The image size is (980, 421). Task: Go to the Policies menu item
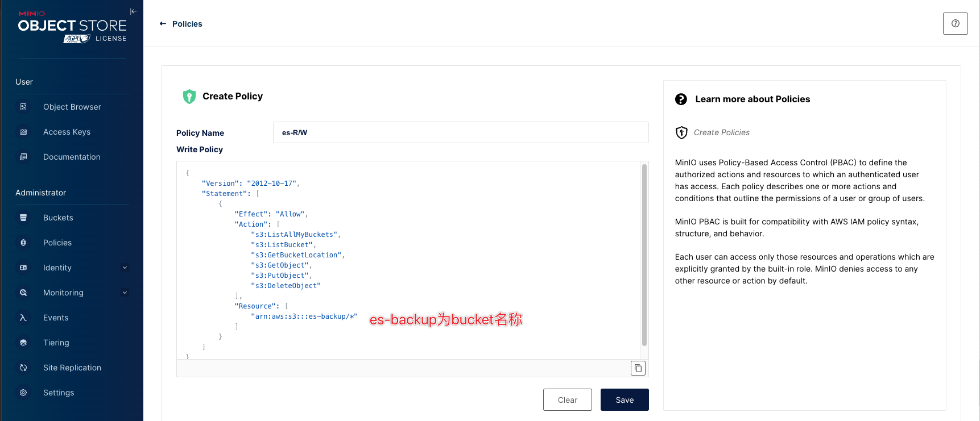[x=57, y=243]
